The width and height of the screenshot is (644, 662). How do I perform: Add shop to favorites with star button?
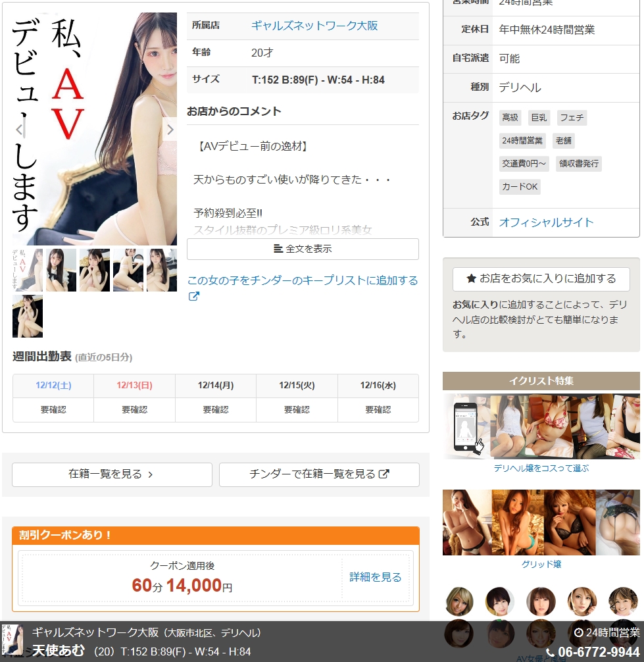point(541,279)
